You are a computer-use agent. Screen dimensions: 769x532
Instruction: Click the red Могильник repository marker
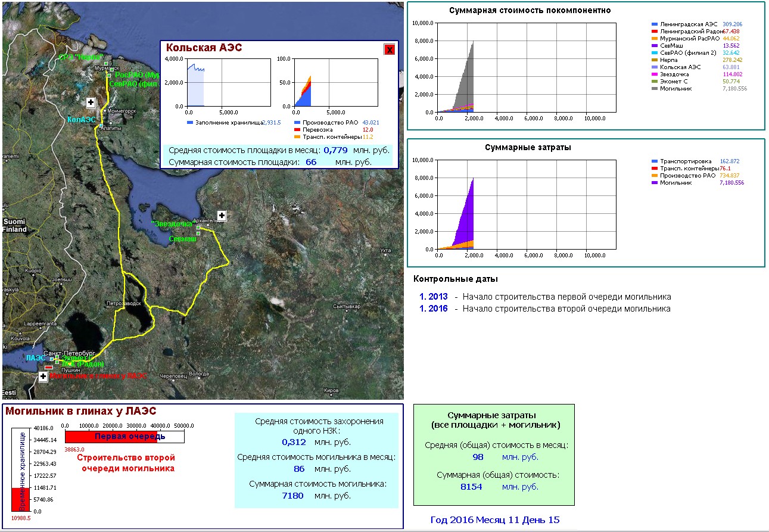[x=49, y=367]
